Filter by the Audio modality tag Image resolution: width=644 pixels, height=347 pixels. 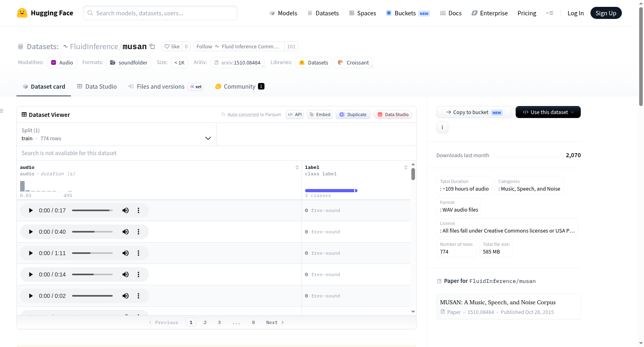62,62
